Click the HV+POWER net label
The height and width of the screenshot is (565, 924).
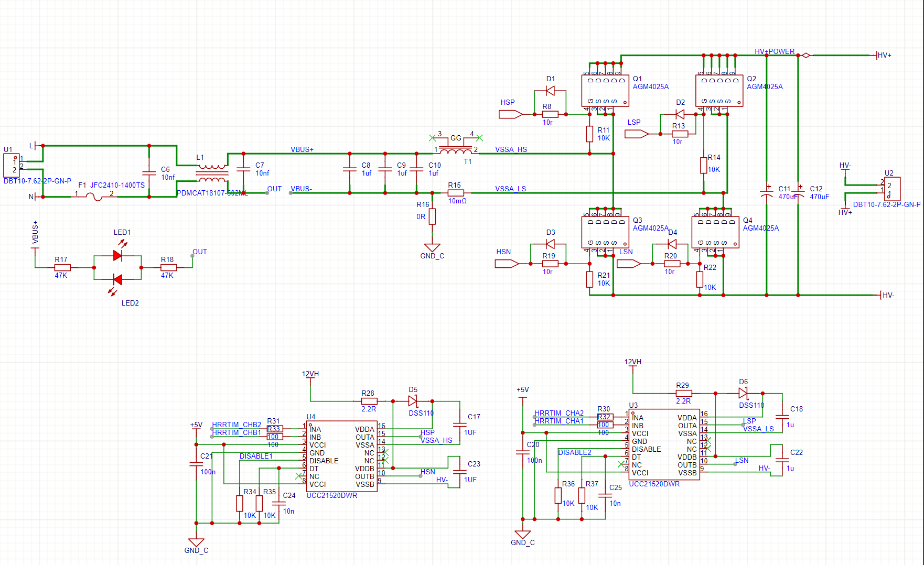774,51
